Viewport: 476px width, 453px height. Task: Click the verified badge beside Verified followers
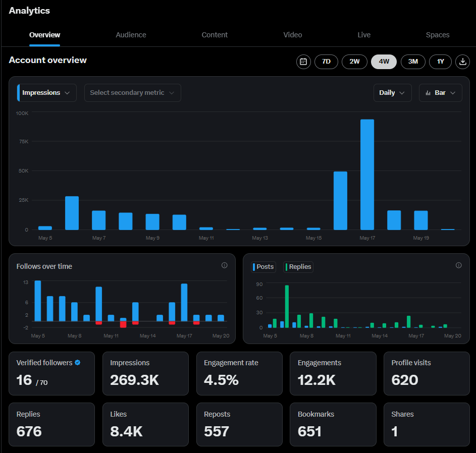77,362
